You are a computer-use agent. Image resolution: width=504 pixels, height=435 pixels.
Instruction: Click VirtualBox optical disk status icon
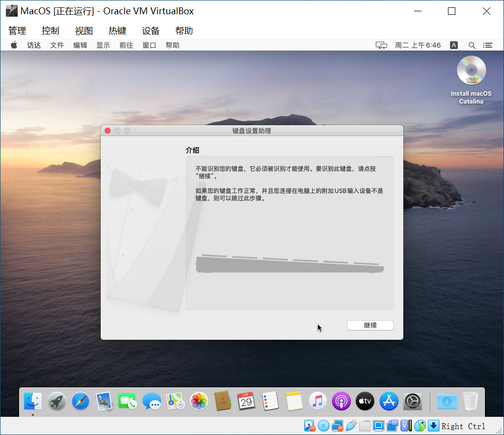click(324, 426)
